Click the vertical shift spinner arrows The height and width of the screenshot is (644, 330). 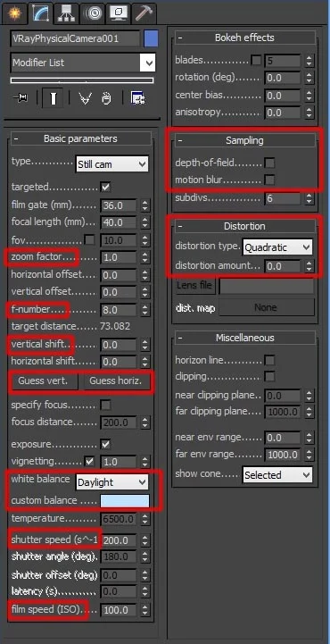coord(144,345)
